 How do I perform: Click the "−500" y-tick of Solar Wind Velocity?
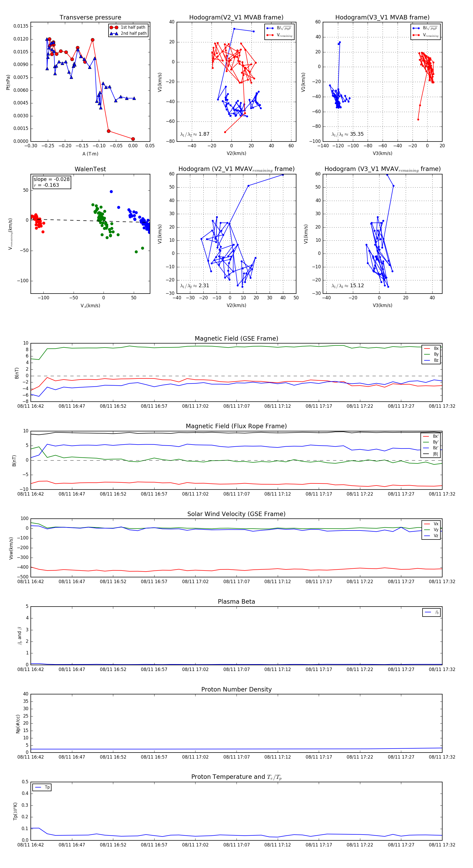point(22,577)
